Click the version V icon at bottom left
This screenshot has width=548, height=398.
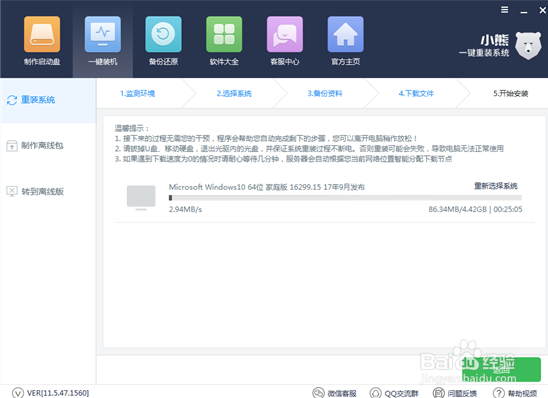(18, 393)
